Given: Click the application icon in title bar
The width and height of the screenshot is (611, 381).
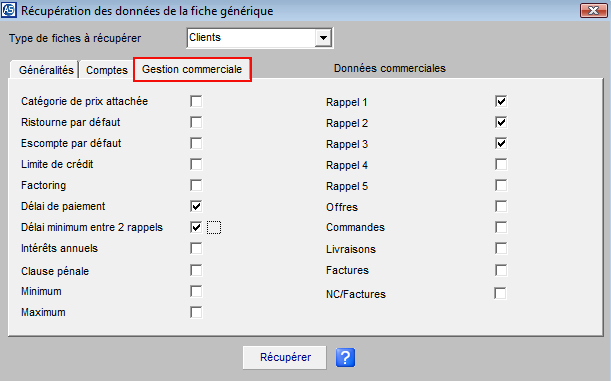Looking at the screenshot, I should coord(9,10).
